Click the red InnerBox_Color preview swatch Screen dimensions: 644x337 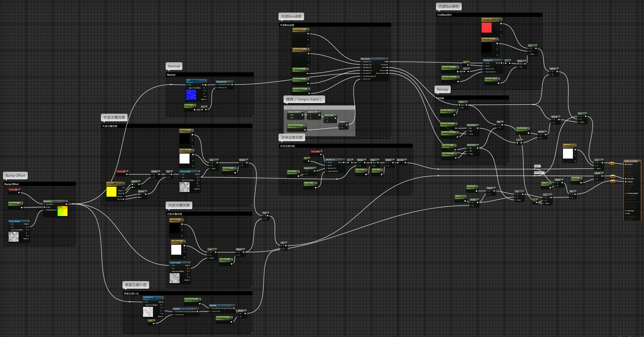tap(486, 28)
